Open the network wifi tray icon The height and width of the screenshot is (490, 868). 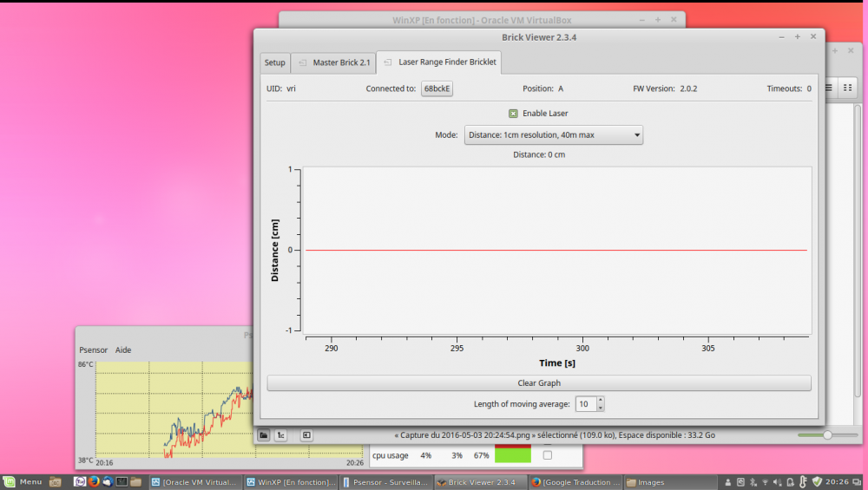(x=765, y=481)
